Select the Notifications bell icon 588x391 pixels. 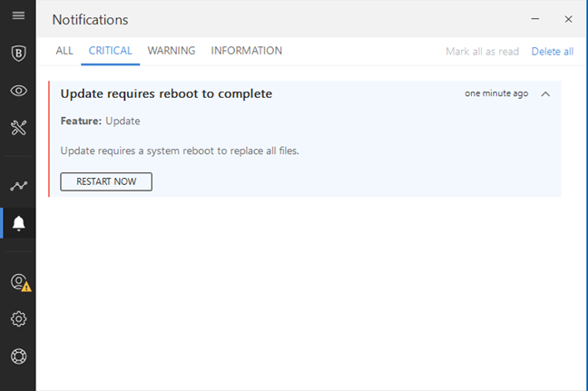18,223
